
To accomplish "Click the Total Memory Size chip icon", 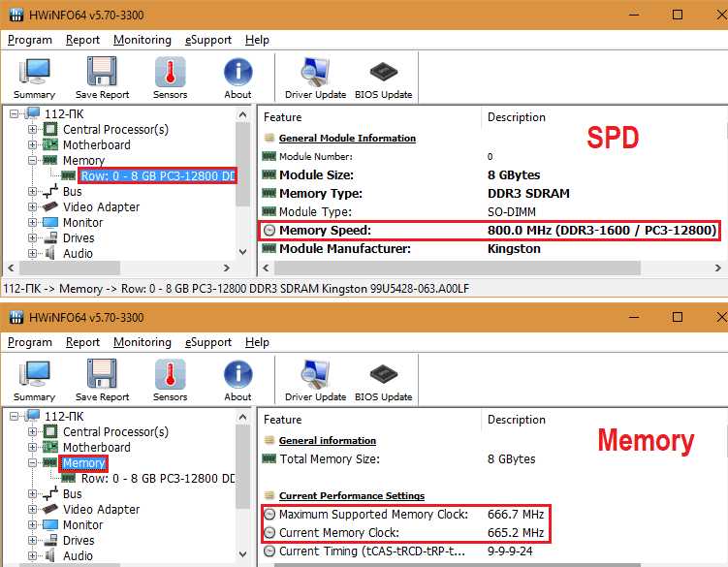I will click(269, 458).
